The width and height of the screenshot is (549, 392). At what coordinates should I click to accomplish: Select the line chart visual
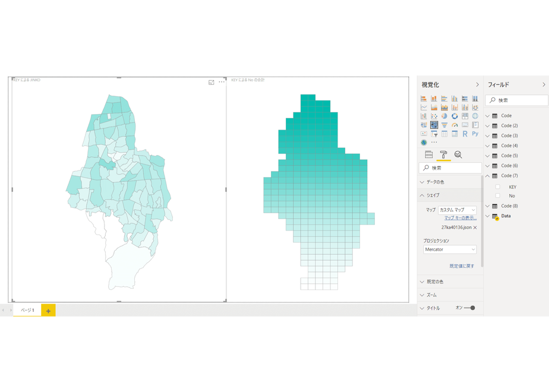[424, 107]
